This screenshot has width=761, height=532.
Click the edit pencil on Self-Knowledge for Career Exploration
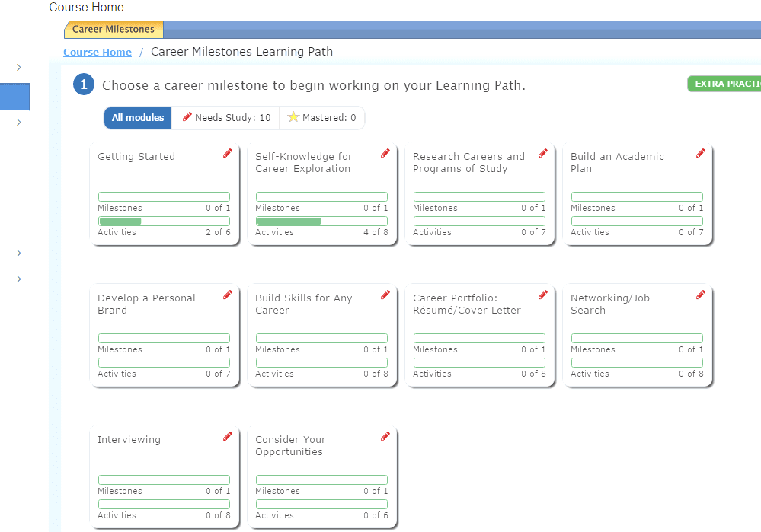[x=385, y=153]
